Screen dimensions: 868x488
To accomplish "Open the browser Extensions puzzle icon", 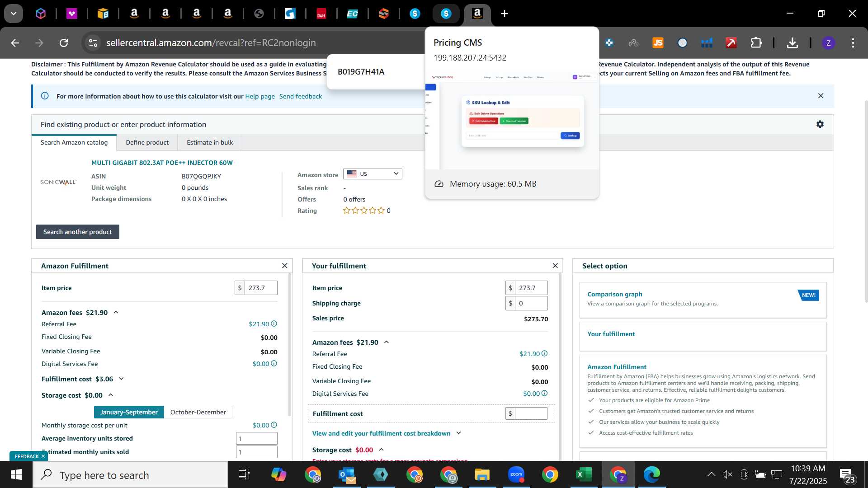I will coord(756,43).
